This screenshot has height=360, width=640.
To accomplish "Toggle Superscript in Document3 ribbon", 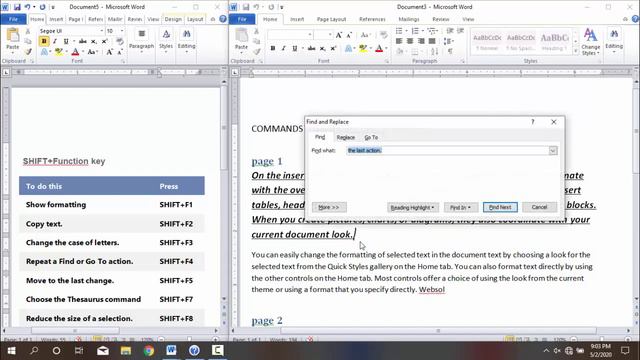I will point(333,48).
